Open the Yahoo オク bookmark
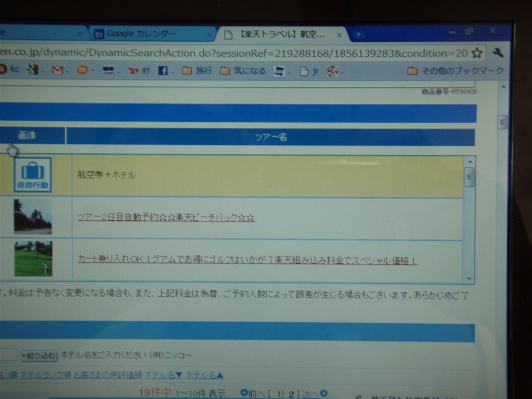This screenshot has width=532, height=399. [139, 71]
